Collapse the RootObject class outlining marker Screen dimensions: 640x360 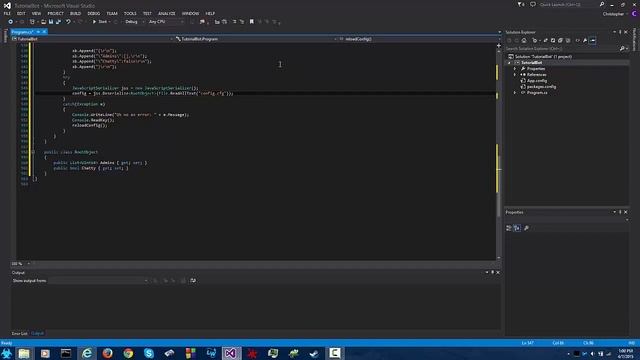click(x=33, y=152)
